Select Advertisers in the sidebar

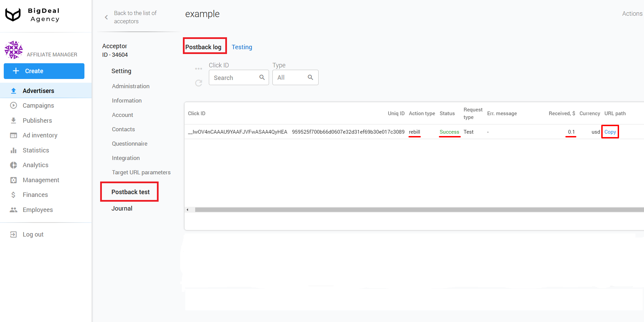(x=38, y=90)
